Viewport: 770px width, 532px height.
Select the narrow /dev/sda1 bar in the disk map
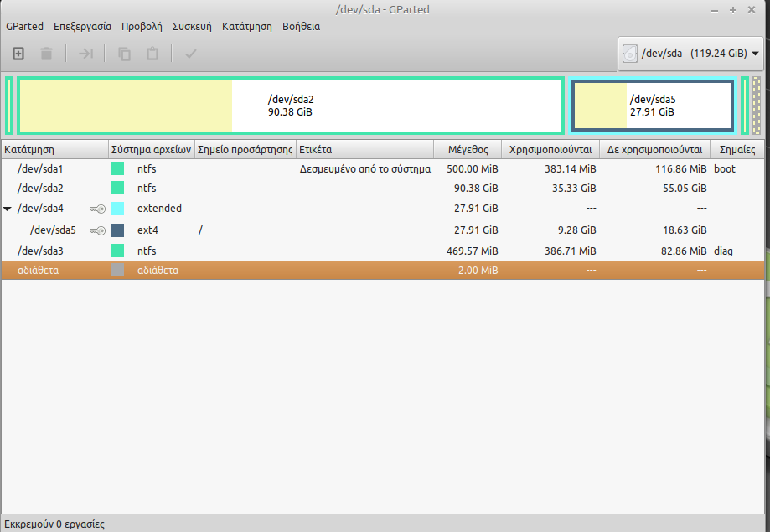pyautogui.click(x=9, y=106)
